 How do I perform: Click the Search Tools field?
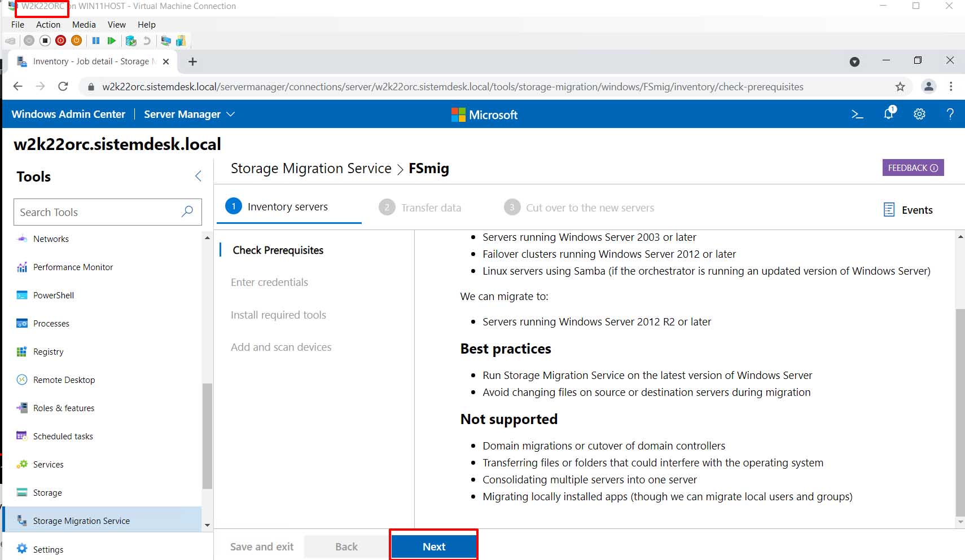tap(108, 212)
